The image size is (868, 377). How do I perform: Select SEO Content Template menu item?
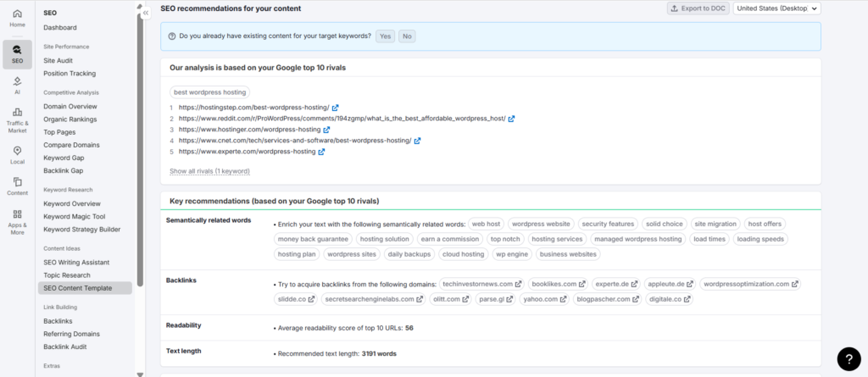click(85, 288)
